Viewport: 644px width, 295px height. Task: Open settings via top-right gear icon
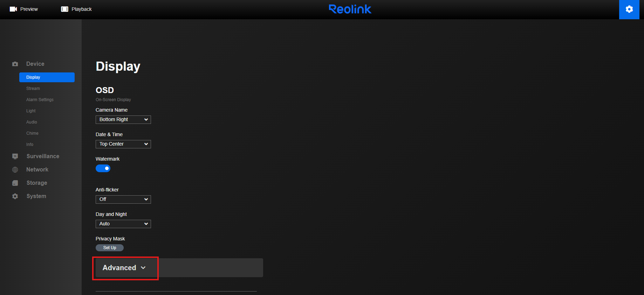pyautogui.click(x=629, y=9)
